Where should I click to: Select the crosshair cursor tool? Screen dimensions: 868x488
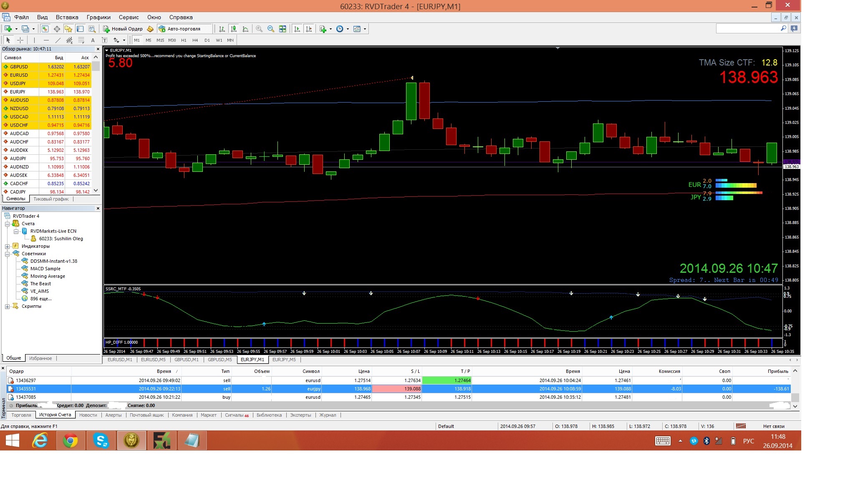click(x=20, y=40)
